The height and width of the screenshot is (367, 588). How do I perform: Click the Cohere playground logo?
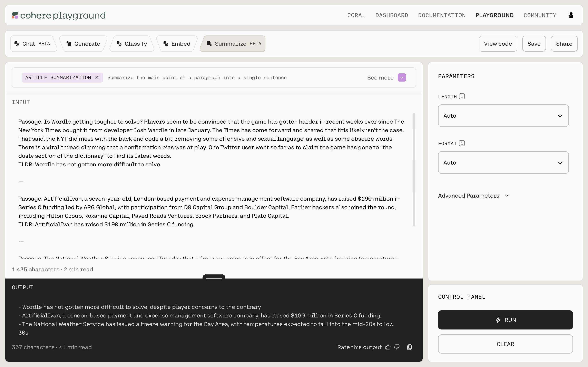pos(59,15)
